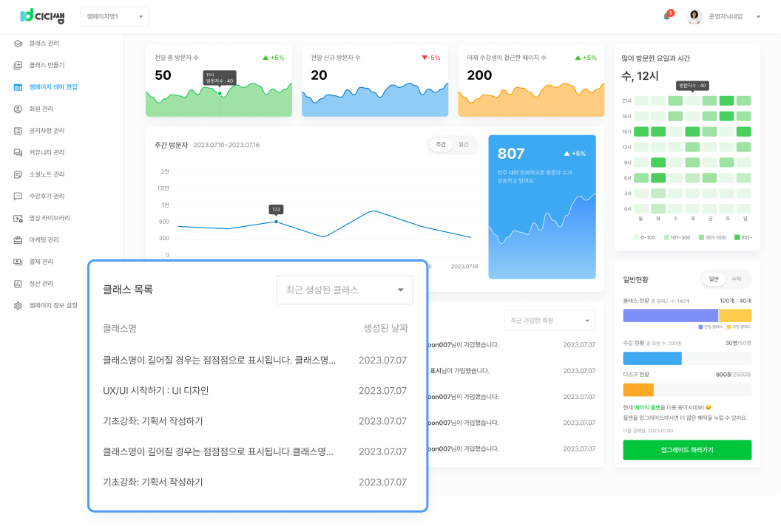781x532 pixels.
Task: Click the 커뮤니티 관리 chat bubbles icon
Action: tap(18, 152)
